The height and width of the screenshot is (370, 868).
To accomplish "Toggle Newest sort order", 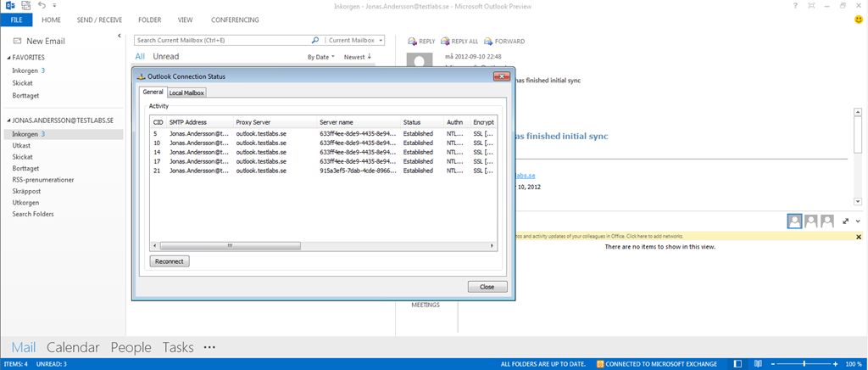I will [x=358, y=57].
